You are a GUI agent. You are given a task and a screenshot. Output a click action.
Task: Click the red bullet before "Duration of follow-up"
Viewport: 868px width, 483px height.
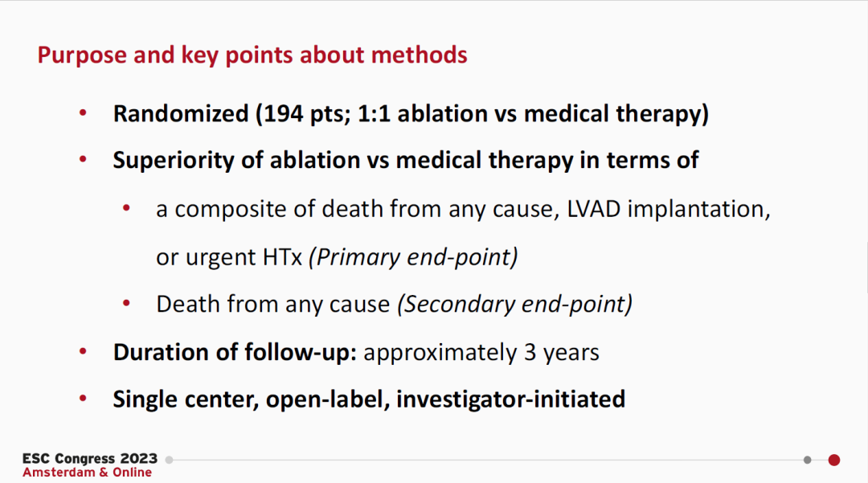[x=84, y=352]
